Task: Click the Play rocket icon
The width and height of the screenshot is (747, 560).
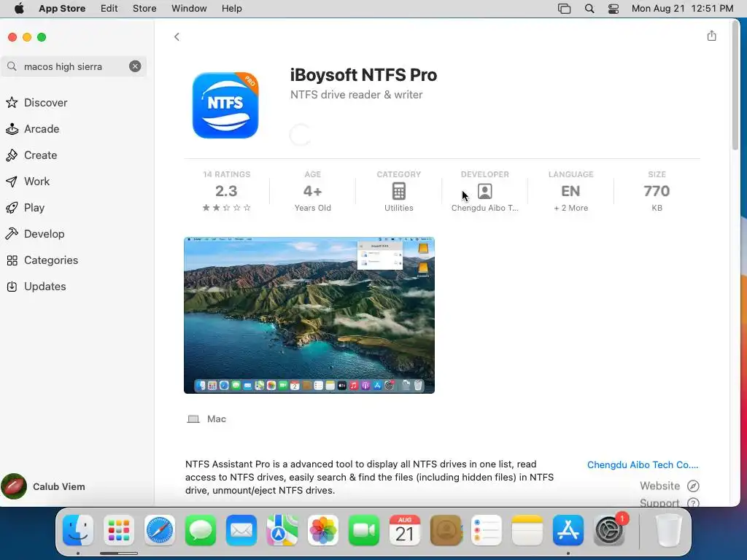Action: 12,208
